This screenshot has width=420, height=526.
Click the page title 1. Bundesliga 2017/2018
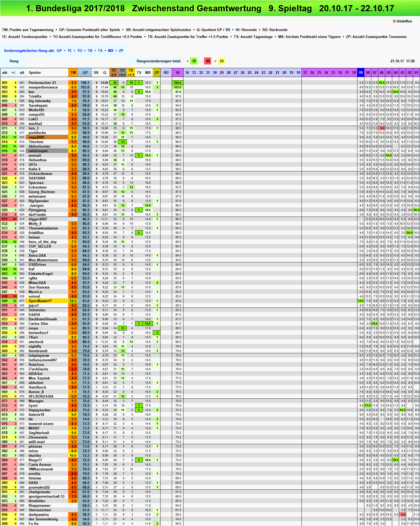click(75, 8)
